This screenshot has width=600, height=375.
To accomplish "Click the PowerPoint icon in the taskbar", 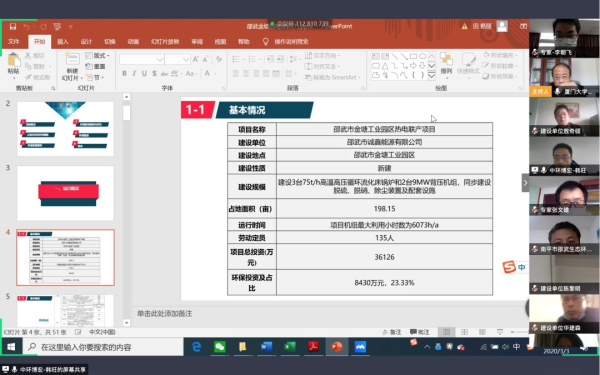I will coord(336,347).
